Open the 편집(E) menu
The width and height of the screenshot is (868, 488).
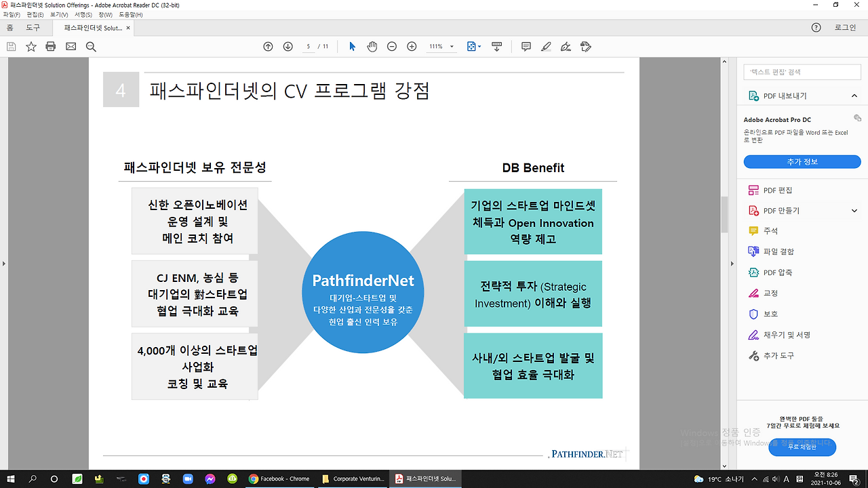coord(35,14)
